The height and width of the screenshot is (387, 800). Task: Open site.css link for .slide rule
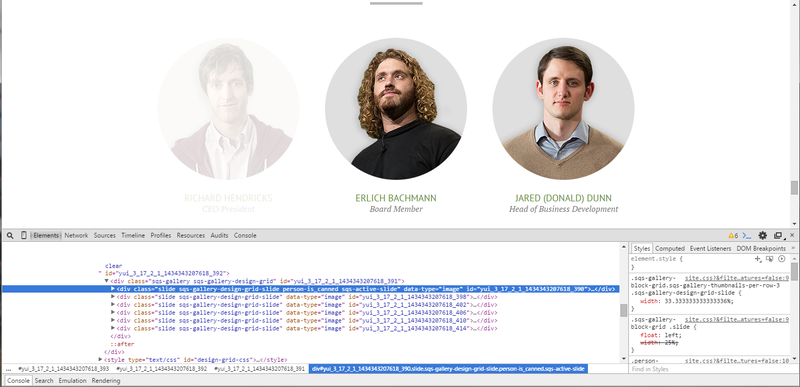pyautogui.click(x=737, y=320)
